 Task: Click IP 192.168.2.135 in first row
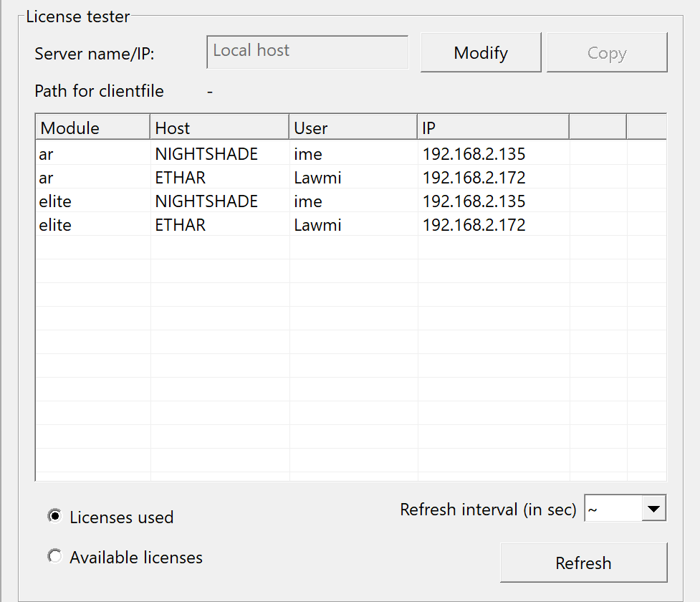click(x=474, y=153)
